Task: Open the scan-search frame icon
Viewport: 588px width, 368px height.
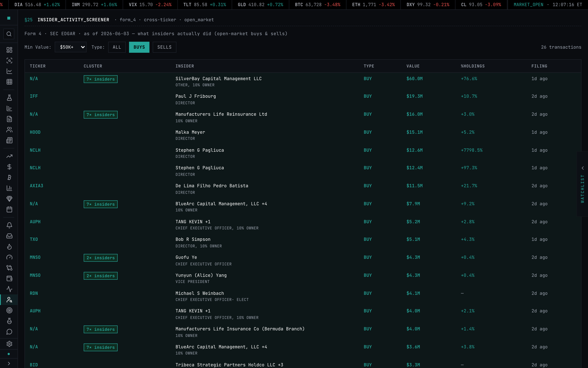Action: point(9,61)
